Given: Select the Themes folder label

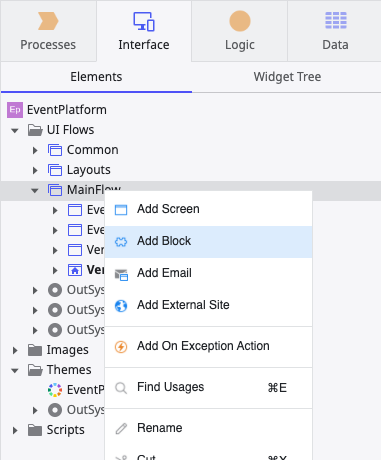Looking at the screenshot, I should point(69,370).
